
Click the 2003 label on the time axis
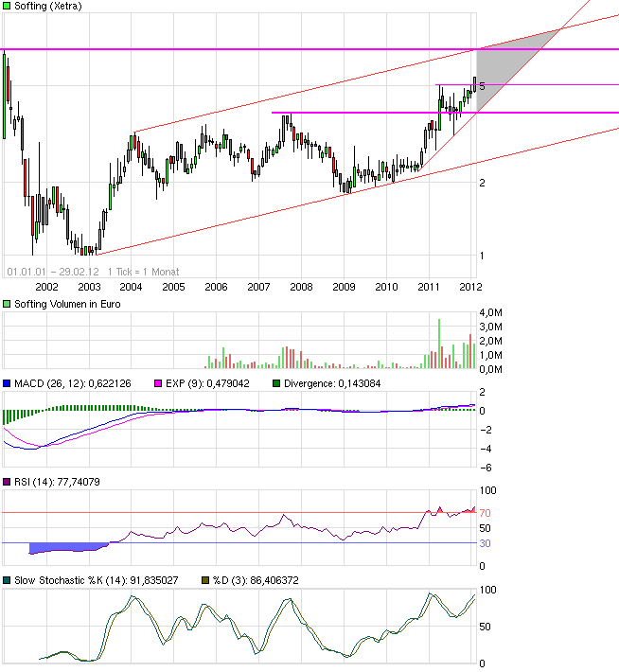(89, 287)
